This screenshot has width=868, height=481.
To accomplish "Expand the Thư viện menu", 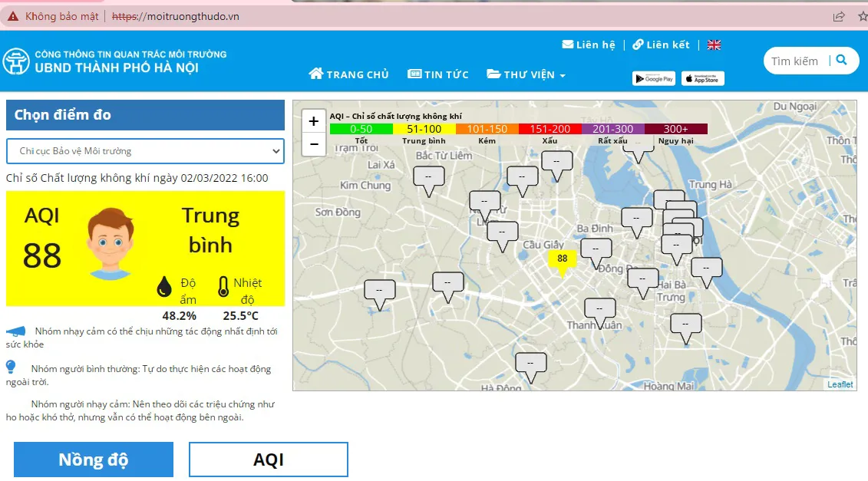I will (x=526, y=74).
